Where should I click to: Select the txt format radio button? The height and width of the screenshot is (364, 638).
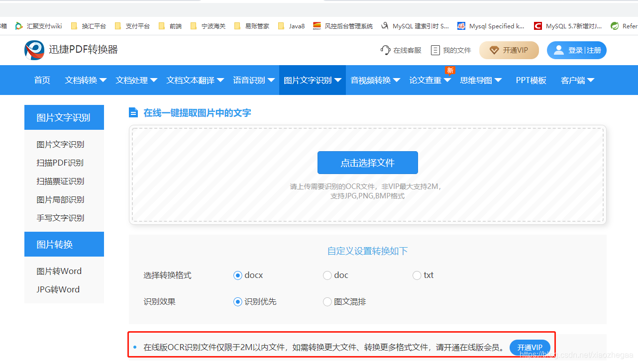tap(417, 275)
